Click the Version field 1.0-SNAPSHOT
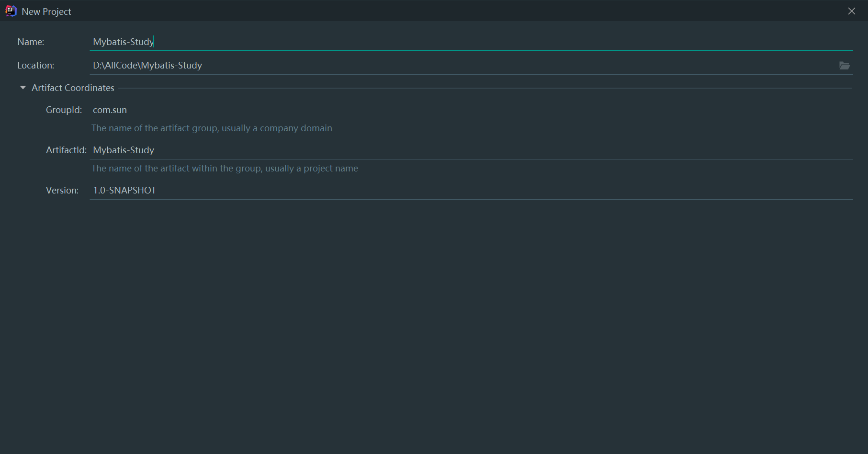This screenshot has width=868, height=454. pos(471,190)
